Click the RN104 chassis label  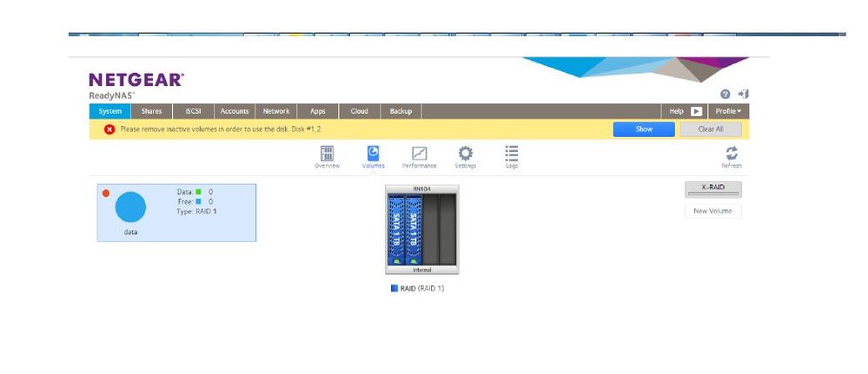tap(421, 189)
